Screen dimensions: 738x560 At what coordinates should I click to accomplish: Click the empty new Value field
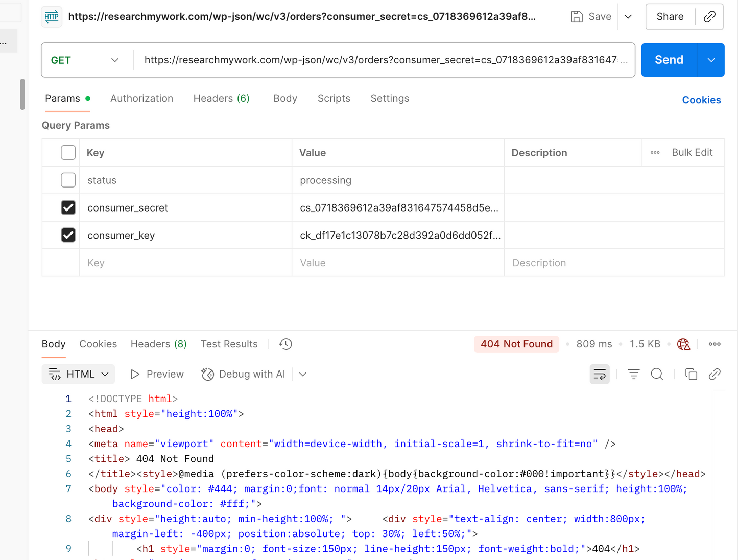pos(398,263)
